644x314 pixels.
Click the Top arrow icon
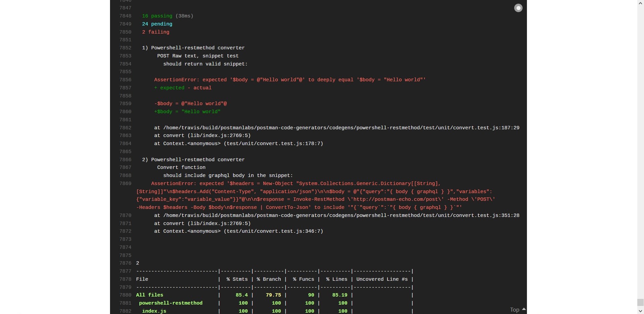coord(524,309)
